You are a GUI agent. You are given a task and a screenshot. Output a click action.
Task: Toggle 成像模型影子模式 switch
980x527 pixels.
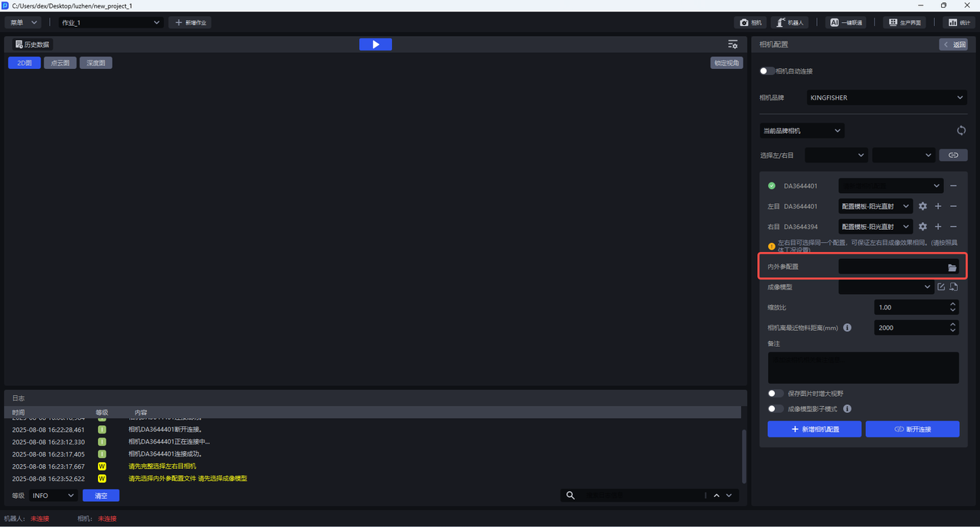pyautogui.click(x=776, y=409)
